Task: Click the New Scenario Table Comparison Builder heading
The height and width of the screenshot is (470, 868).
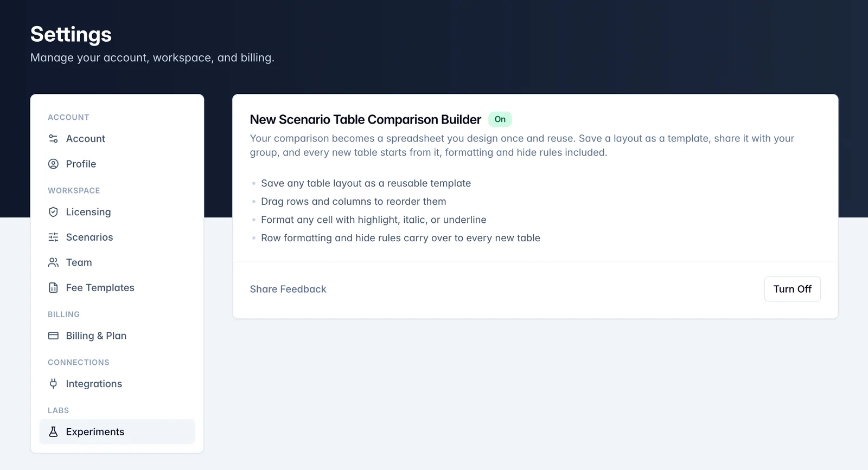Action: tap(366, 119)
